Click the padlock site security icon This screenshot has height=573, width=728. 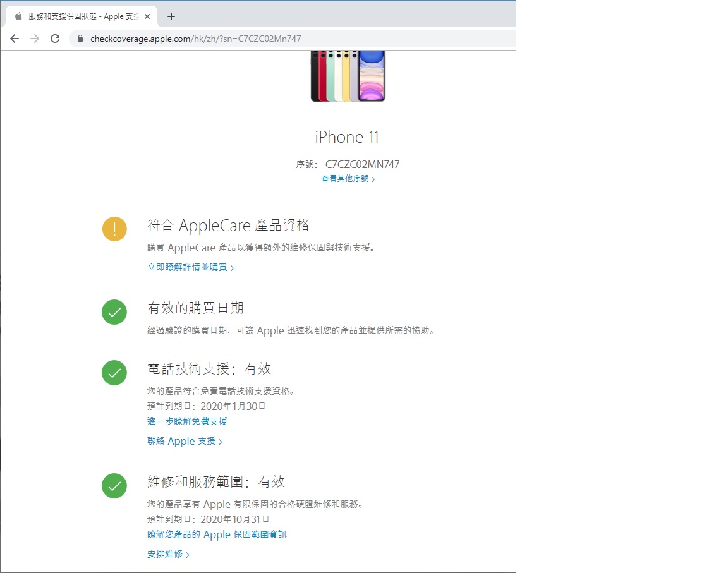coord(80,39)
